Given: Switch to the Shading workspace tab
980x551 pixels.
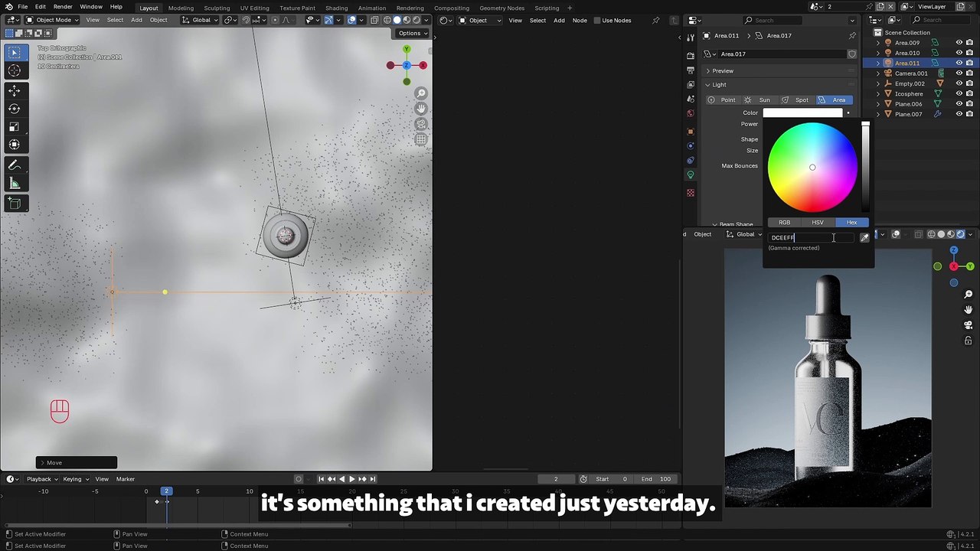Looking at the screenshot, I should click(x=336, y=8).
